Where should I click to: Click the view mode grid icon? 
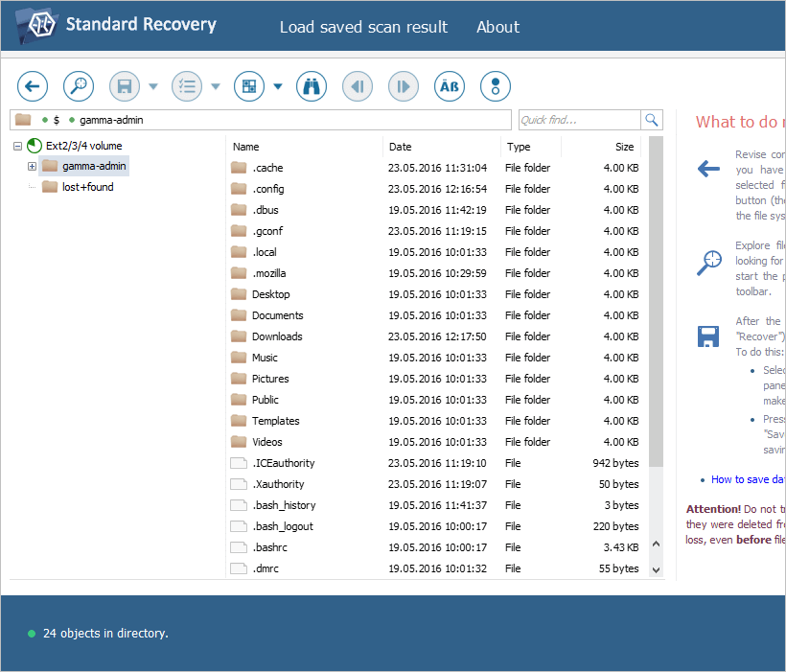pyautogui.click(x=248, y=86)
